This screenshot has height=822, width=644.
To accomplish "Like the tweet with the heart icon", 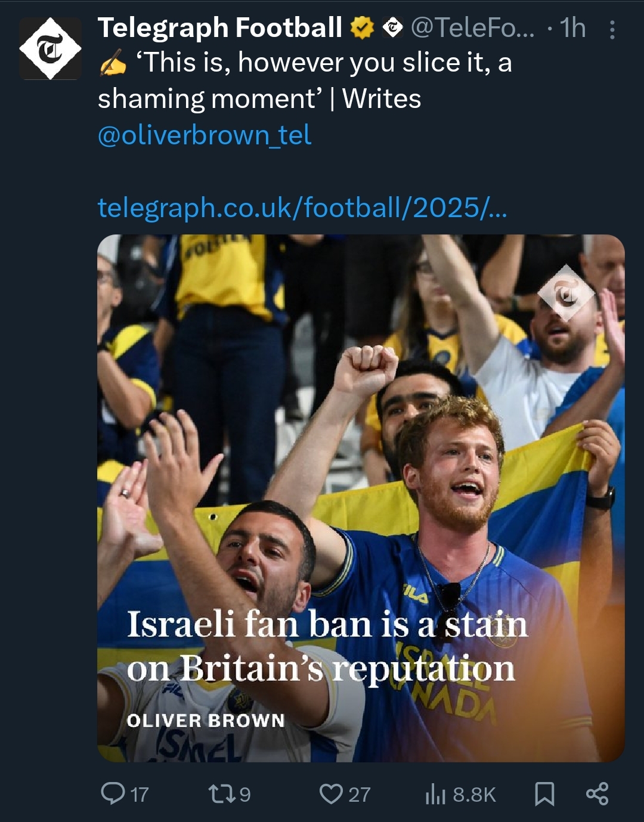I will [330, 794].
